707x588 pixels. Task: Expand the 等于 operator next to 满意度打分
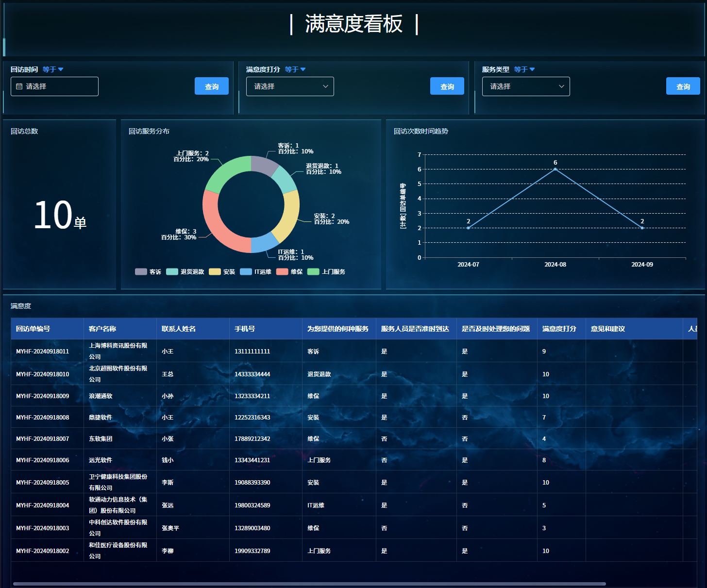pyautogui.click(x=295, y=69)
